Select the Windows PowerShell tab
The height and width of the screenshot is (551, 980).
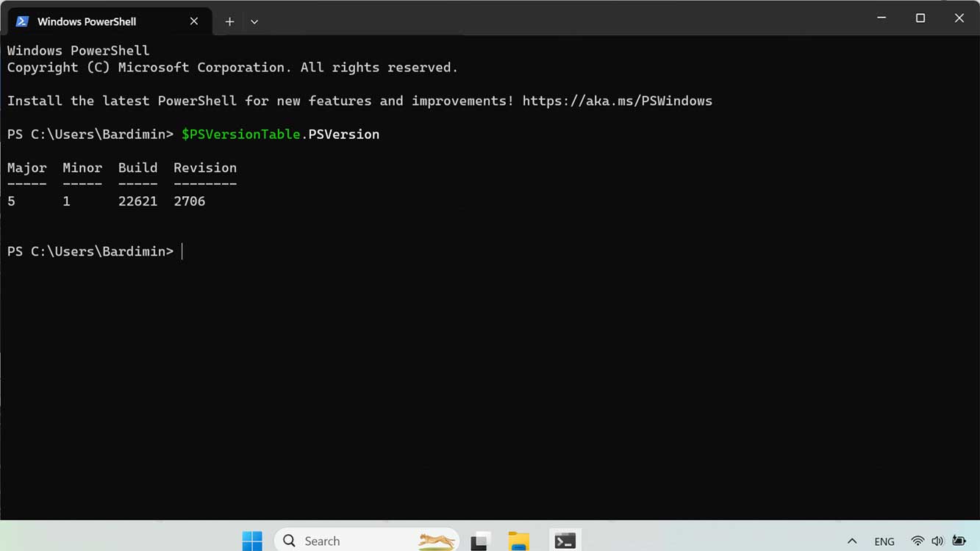110,21
